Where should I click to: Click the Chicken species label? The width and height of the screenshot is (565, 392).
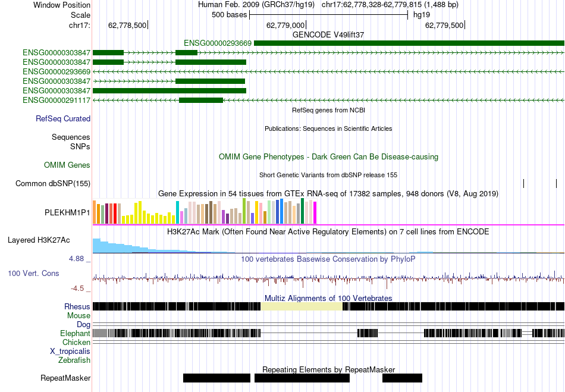(x=76, y=342)
